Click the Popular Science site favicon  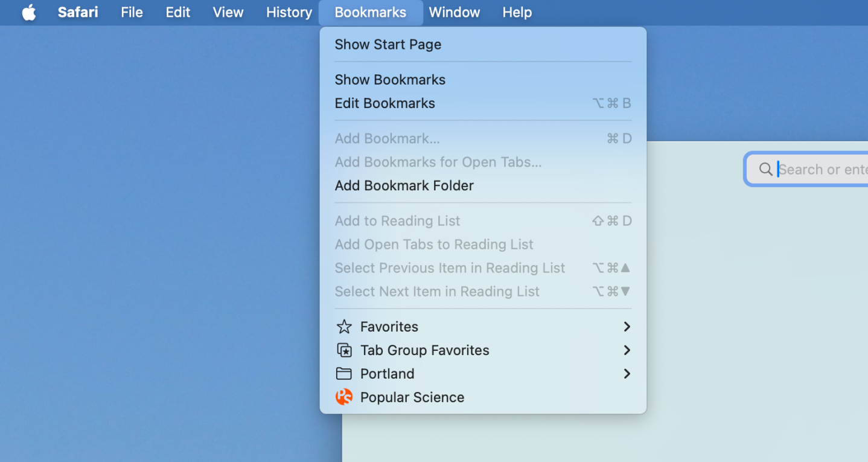[x=343, y=397]
